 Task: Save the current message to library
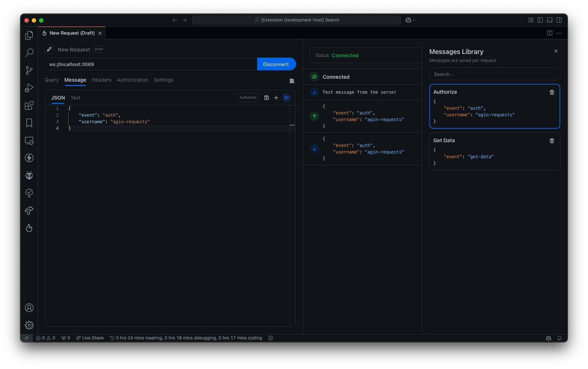[267, 98]
